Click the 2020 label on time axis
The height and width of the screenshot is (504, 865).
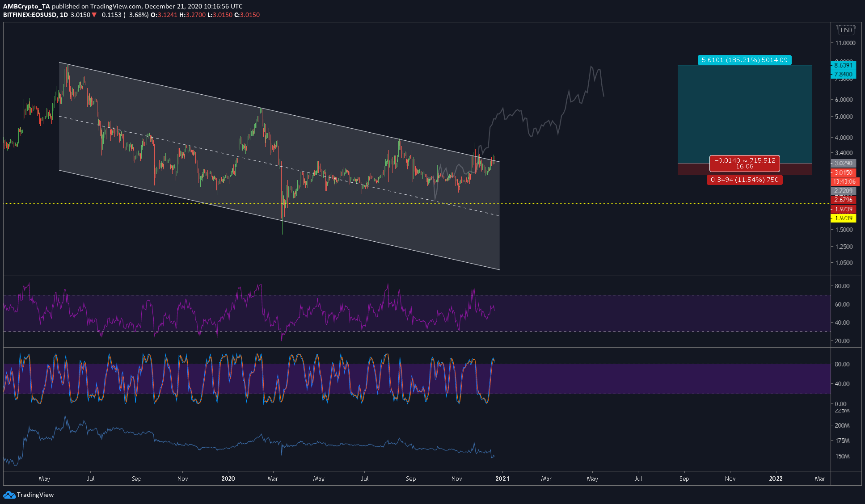click(228, 479)
